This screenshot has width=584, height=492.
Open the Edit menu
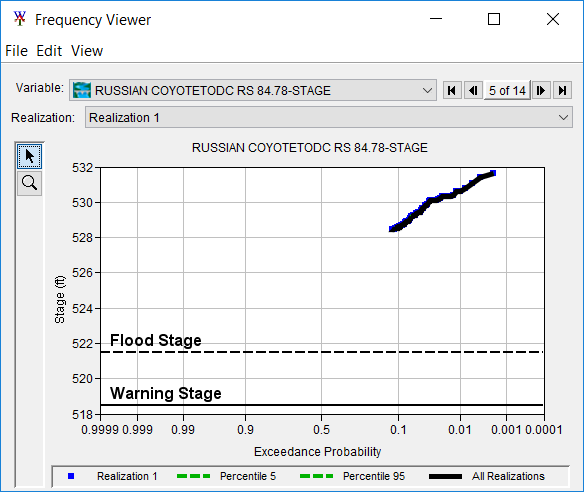point(49,51)
